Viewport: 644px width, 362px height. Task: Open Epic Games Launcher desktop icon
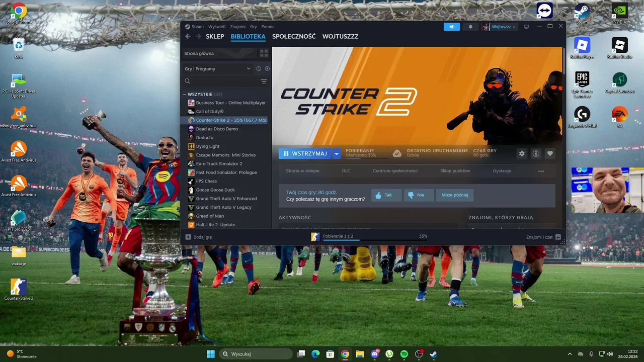pyautogui.click(x=582, y=84)
